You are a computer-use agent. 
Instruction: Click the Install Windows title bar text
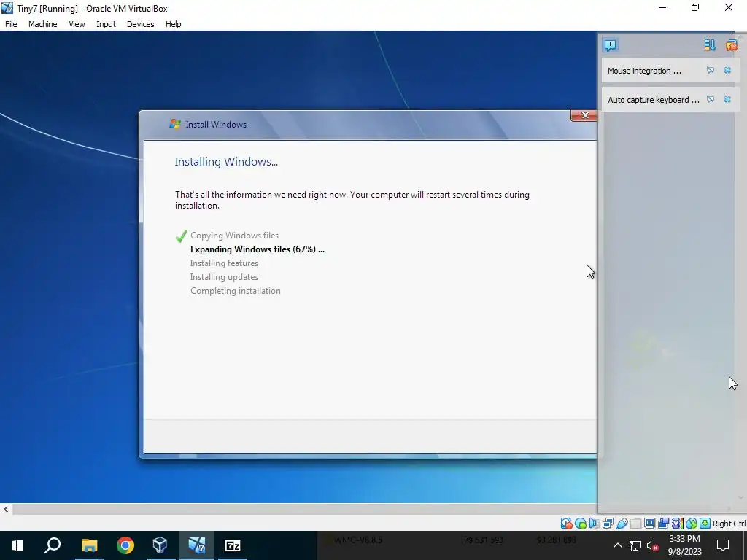216,124
